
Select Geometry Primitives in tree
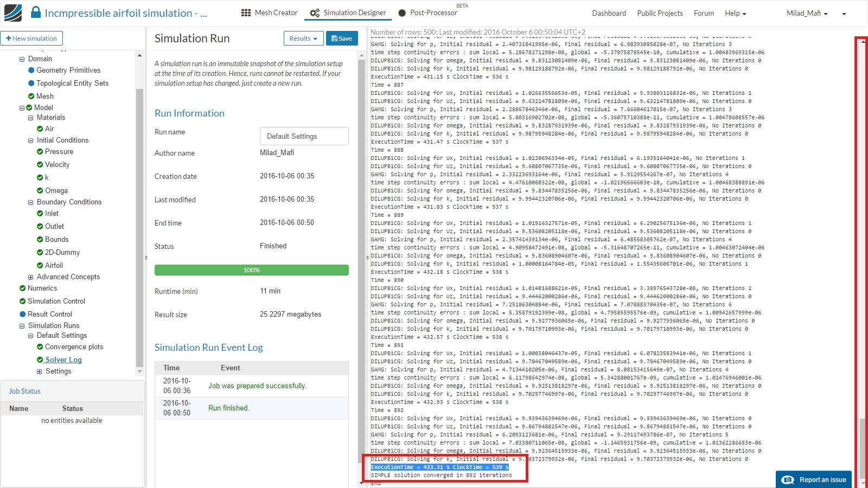pos(68,70)
